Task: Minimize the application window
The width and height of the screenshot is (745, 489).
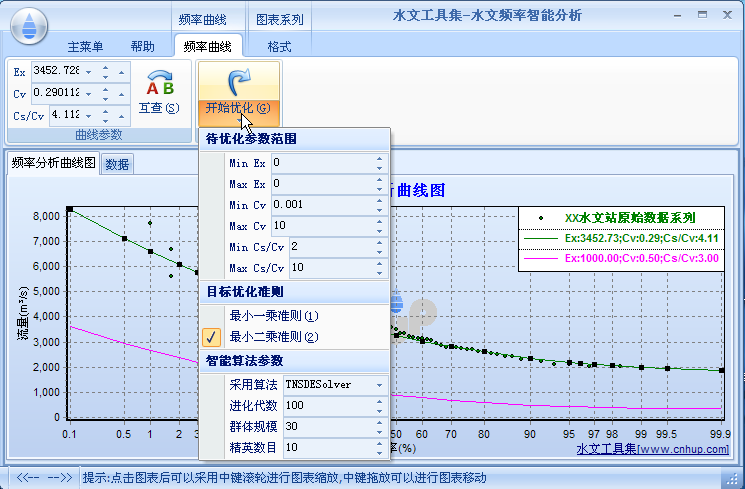Action: point(678,16)
